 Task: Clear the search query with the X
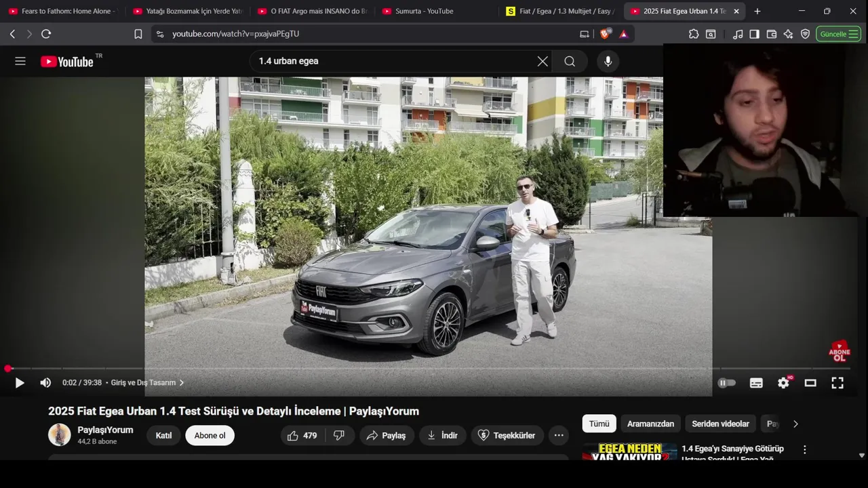click(542, 62)
